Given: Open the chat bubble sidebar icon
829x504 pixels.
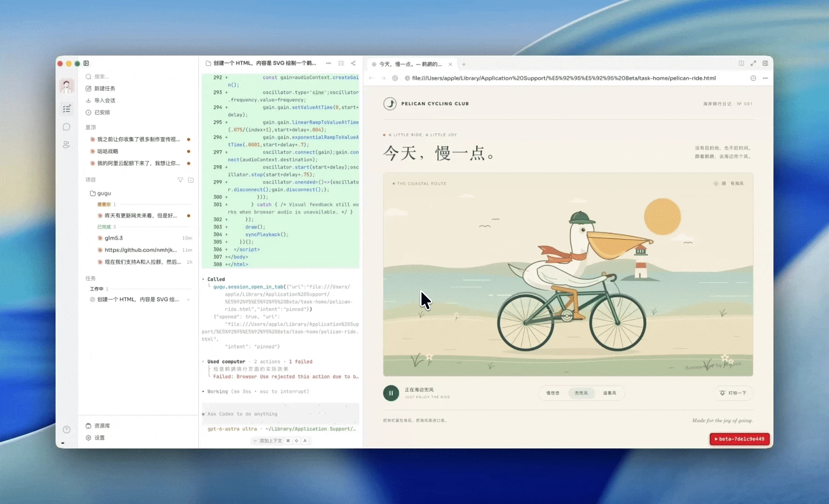Looking at the screenshot, I should (67, 127).
